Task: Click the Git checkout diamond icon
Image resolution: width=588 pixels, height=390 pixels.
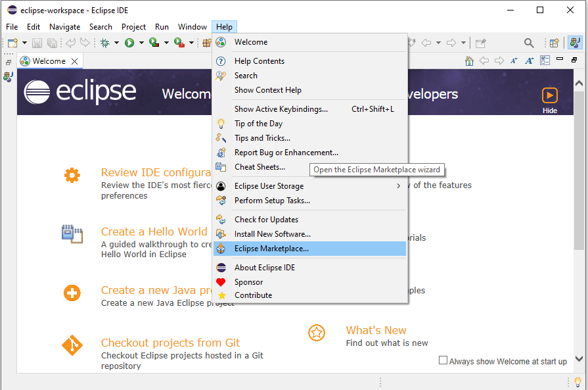Action: click(x=72, y=345)
